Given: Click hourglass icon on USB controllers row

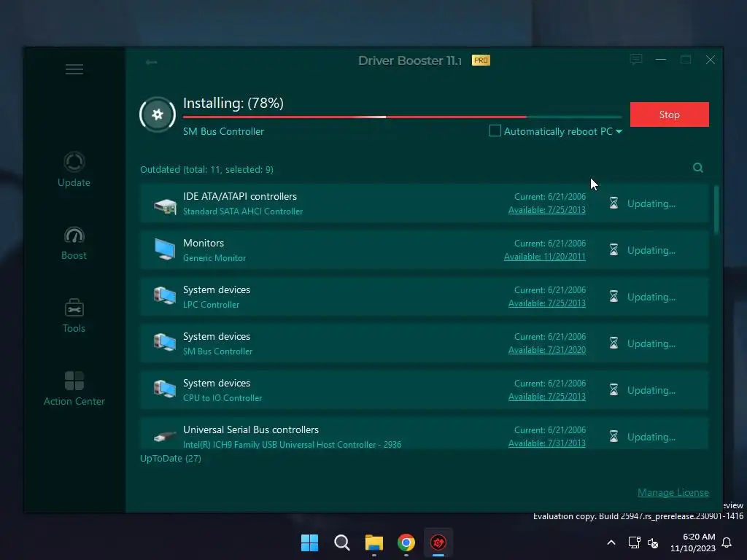Looking at the screenshot, I should [x=614, y=437].
